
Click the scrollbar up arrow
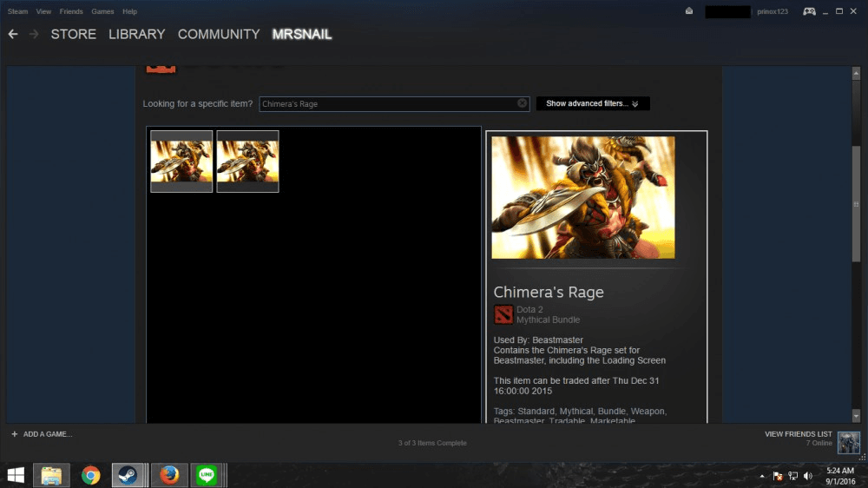point(856,73)
